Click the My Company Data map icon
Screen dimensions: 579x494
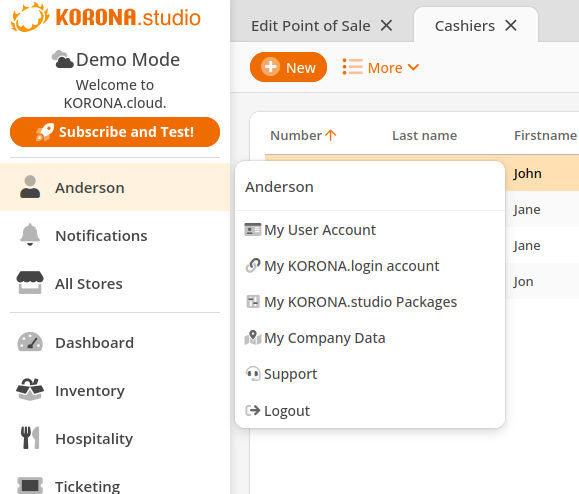[253, 337]
